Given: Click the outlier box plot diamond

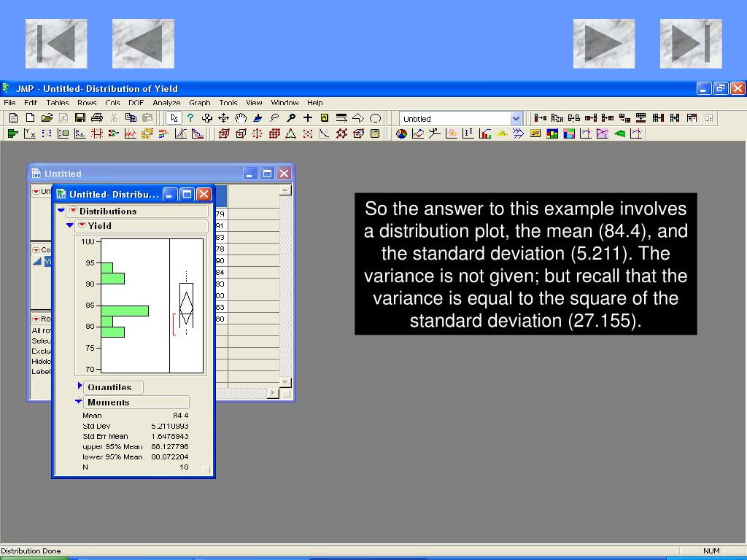Looking at the screenshot, I should (x=186, y=308).
